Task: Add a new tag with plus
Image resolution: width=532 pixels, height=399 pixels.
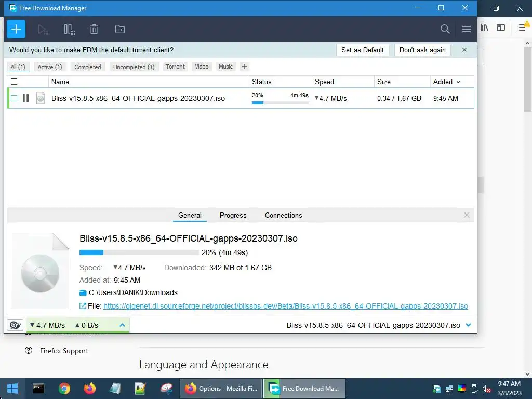Action: click(x=244, y=66)
